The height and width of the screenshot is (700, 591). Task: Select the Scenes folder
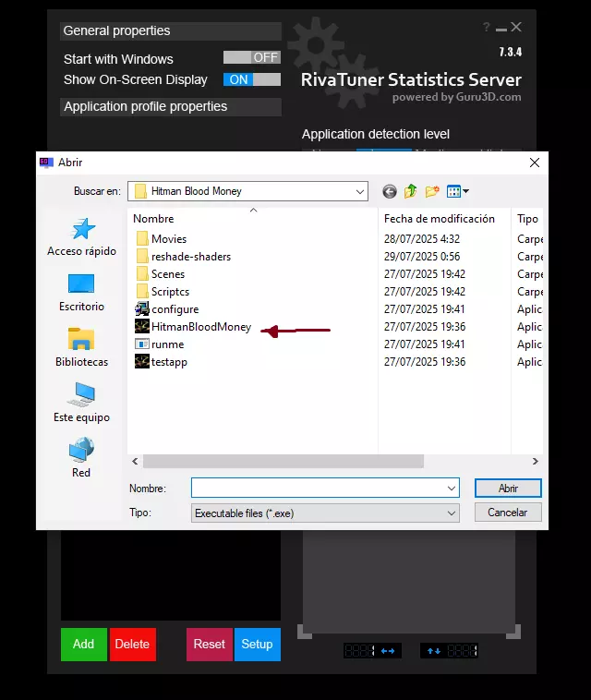point(161,273)
